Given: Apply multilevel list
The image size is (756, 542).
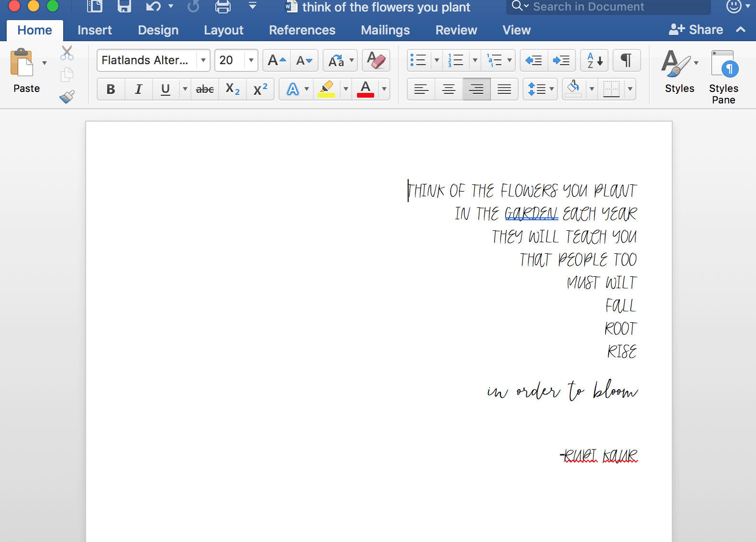Looking at the screenshot, I should (494, 60).
